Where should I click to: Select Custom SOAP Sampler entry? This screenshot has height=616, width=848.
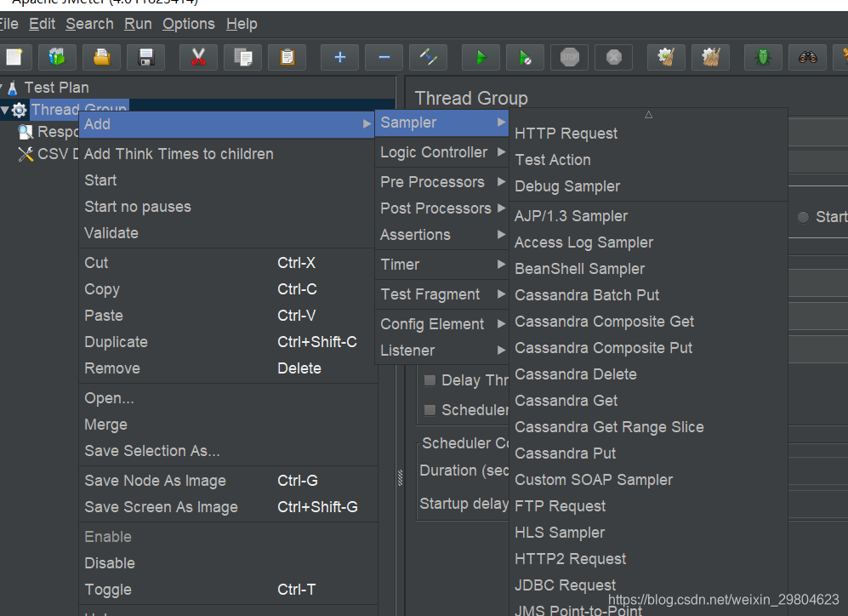(648, 480)
